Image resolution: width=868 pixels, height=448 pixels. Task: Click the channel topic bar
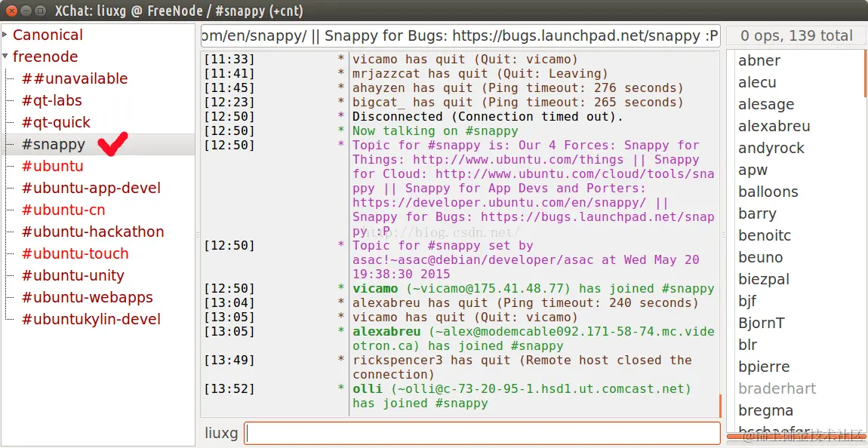click(460, 36)
